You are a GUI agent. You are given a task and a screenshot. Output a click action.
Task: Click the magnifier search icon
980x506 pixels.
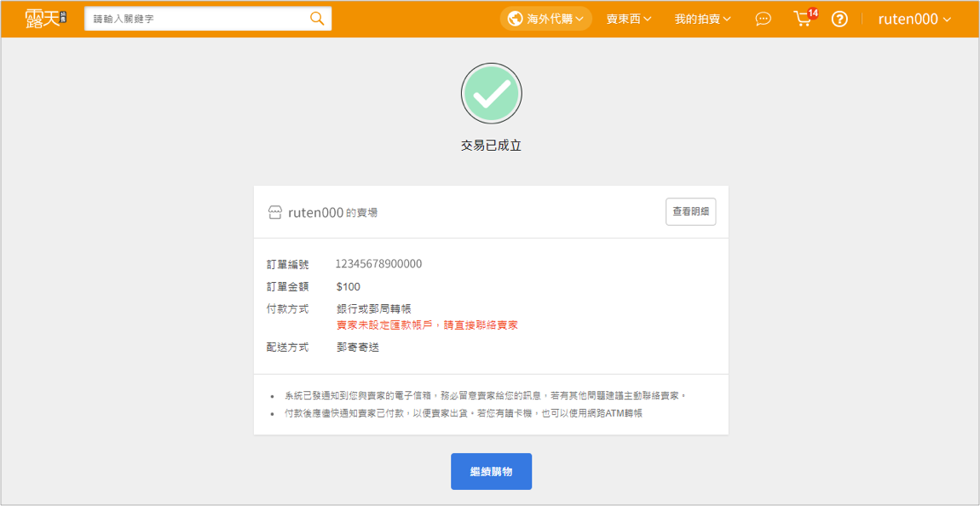tap(317, 19)
